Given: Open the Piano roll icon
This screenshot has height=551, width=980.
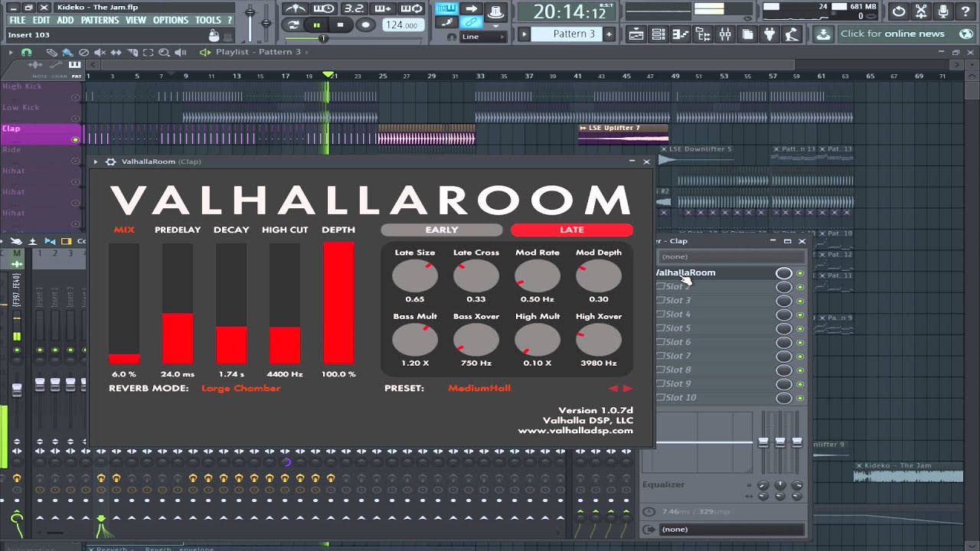Looking at the screenshot, I should point(681,34).
